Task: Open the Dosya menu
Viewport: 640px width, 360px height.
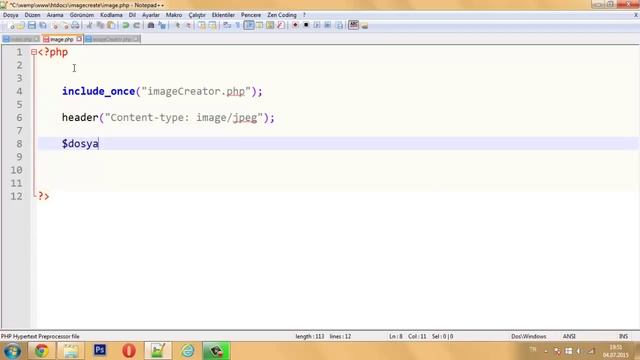Action: [11, 15]
